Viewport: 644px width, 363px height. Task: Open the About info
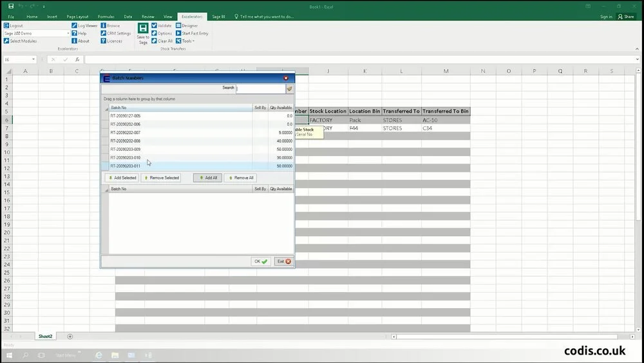[x=80, y=41]
